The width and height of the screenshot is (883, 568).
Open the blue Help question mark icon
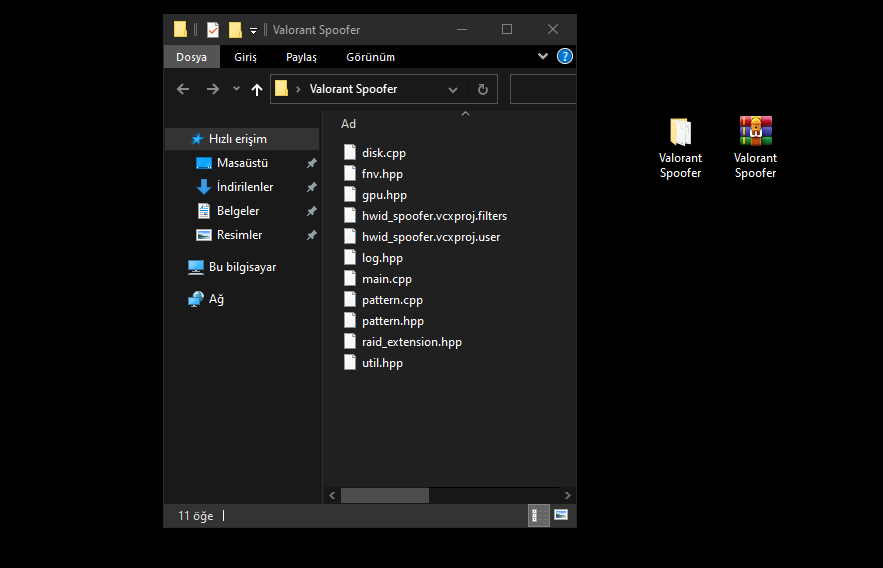tap(564, 56)
